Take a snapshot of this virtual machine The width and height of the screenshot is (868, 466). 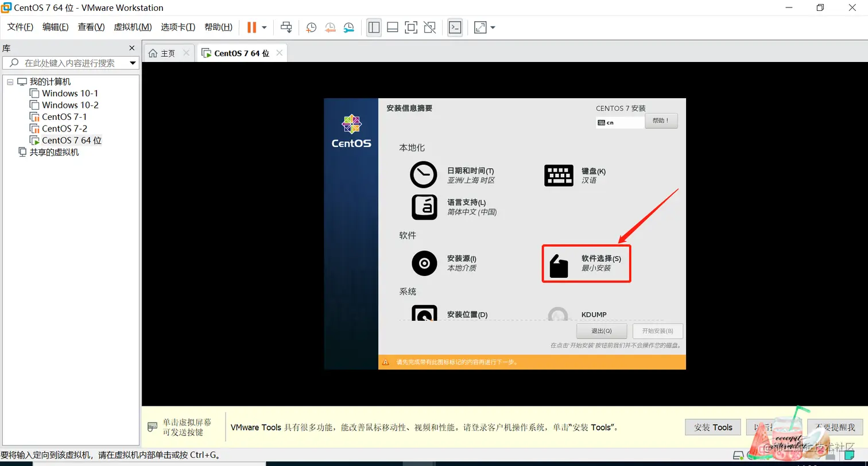click(311, 27)
